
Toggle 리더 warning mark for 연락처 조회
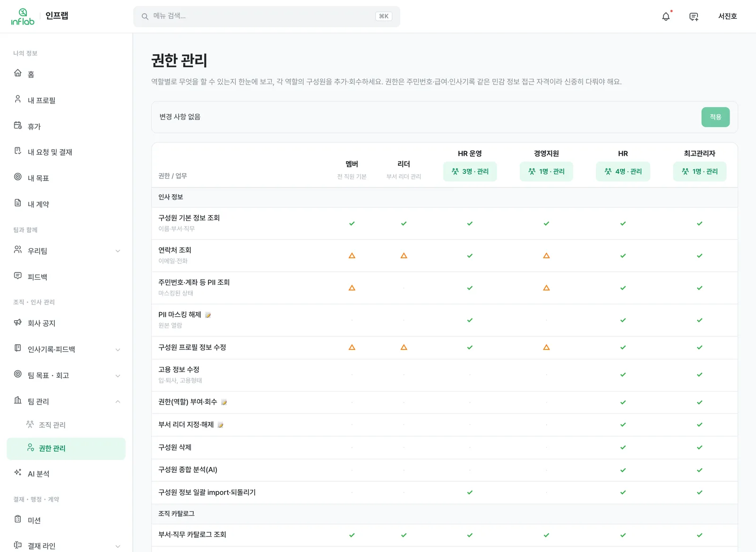(404, 255)
